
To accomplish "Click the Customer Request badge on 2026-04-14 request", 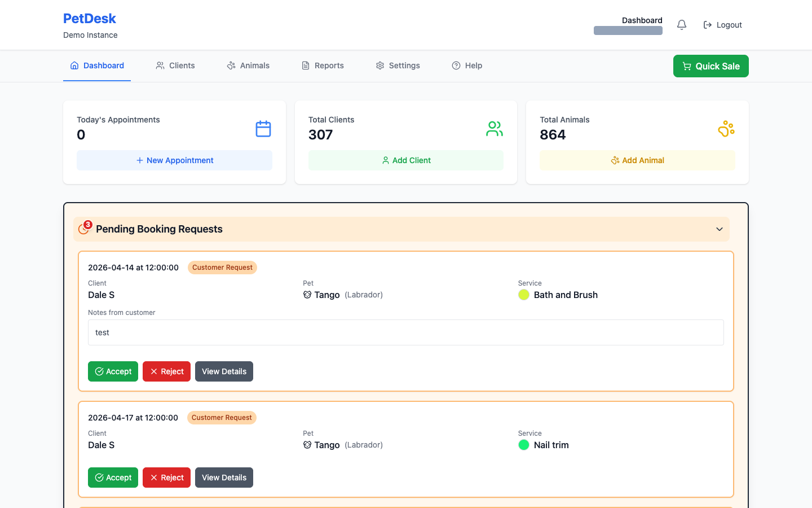I will (x=222, y=268).
